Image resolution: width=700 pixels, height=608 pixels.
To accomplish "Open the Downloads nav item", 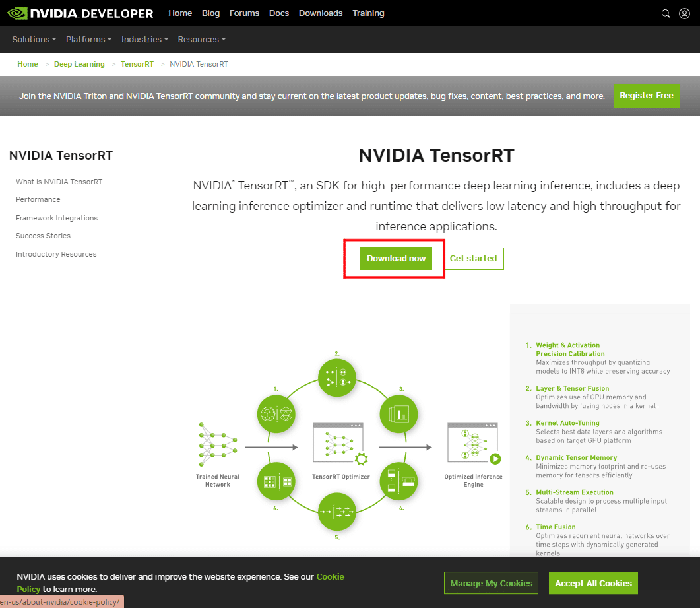I will pyautogui.click(x=321, y=13).
